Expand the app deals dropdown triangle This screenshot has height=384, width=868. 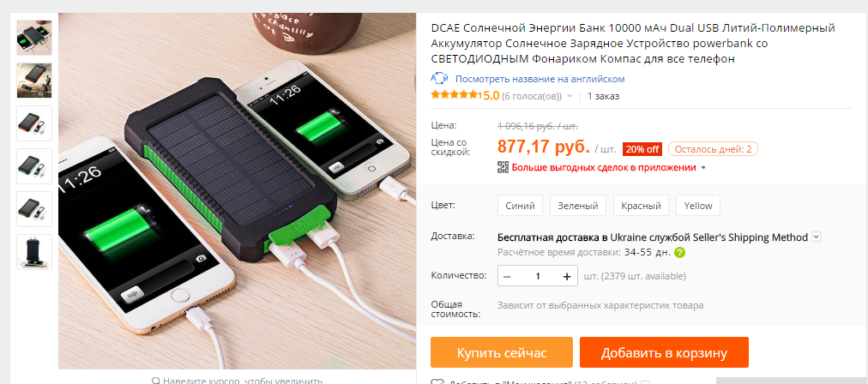pos(703,168)
